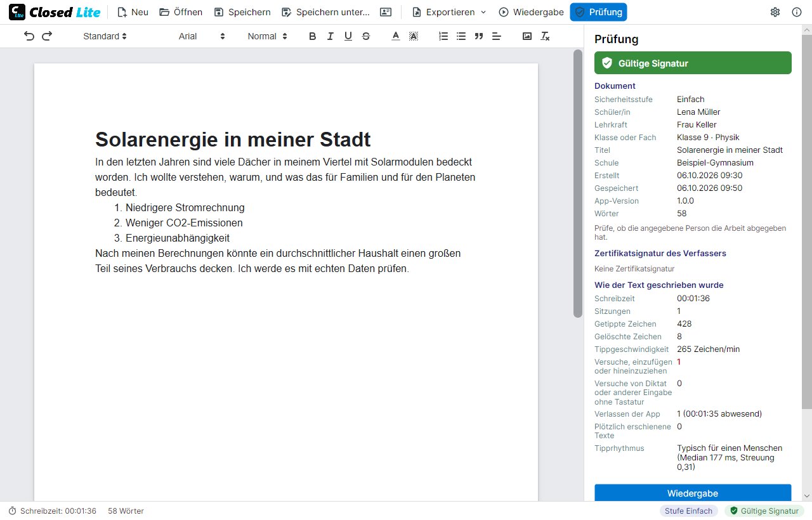Click Speichern to save the document
The height and width of the screenshot is (520, 812).
(242, 12)
